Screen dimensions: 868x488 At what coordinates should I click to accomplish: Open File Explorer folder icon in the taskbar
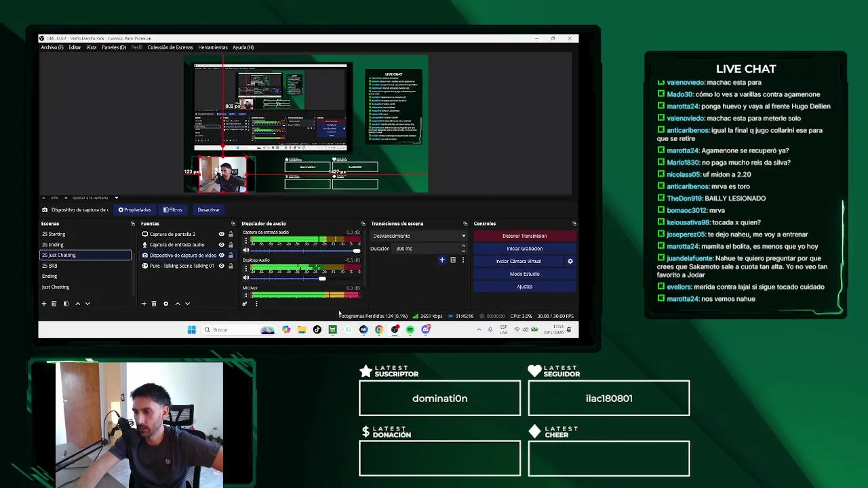[301, 330]
